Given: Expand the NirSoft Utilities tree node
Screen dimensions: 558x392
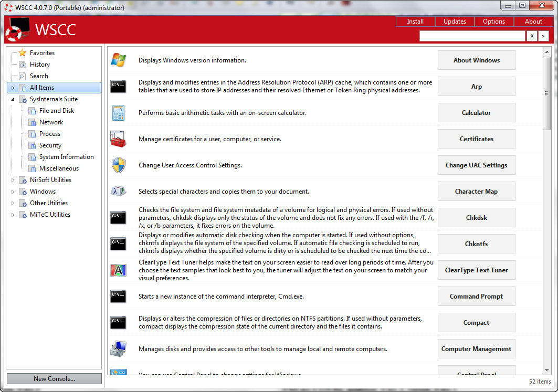Looking at the screenshot, I should [x=13, y=180].
